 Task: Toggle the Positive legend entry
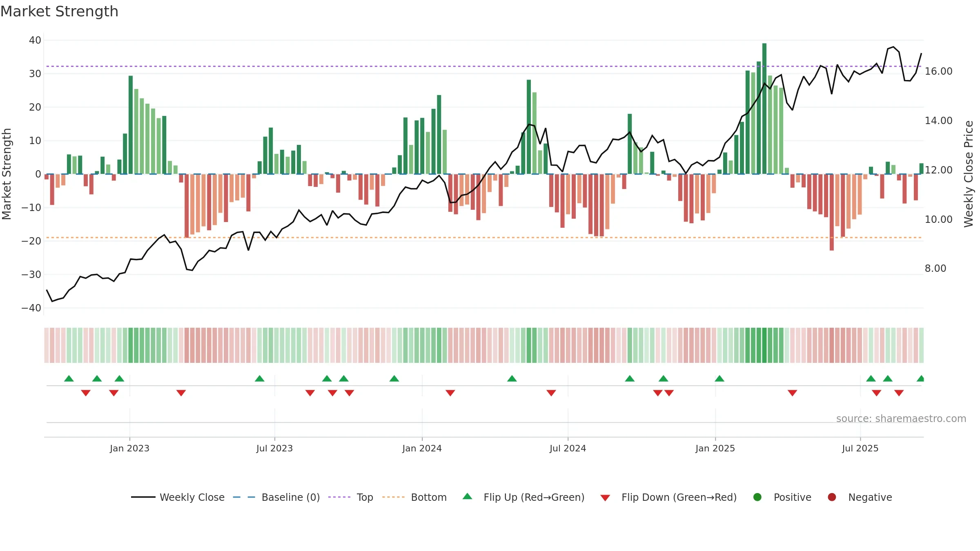[782, 497]
